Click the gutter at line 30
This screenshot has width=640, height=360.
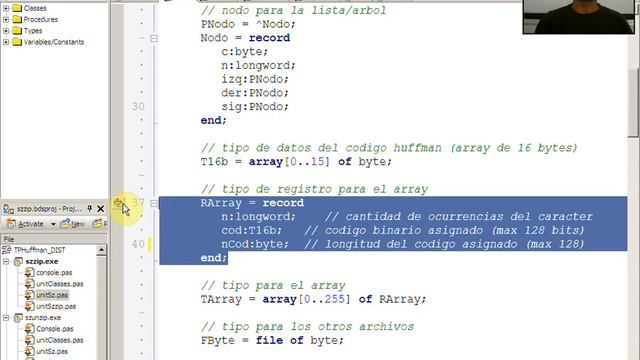coord(138,107)
